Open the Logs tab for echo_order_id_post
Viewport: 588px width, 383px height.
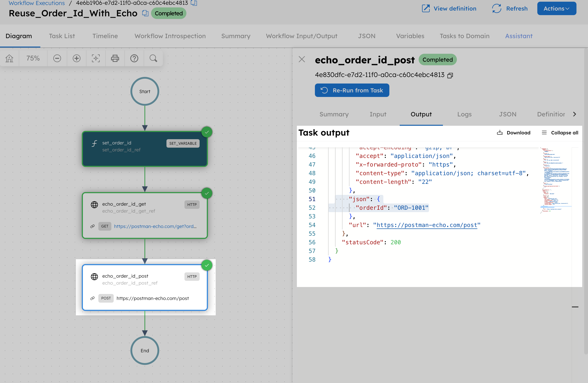point(464,114)
